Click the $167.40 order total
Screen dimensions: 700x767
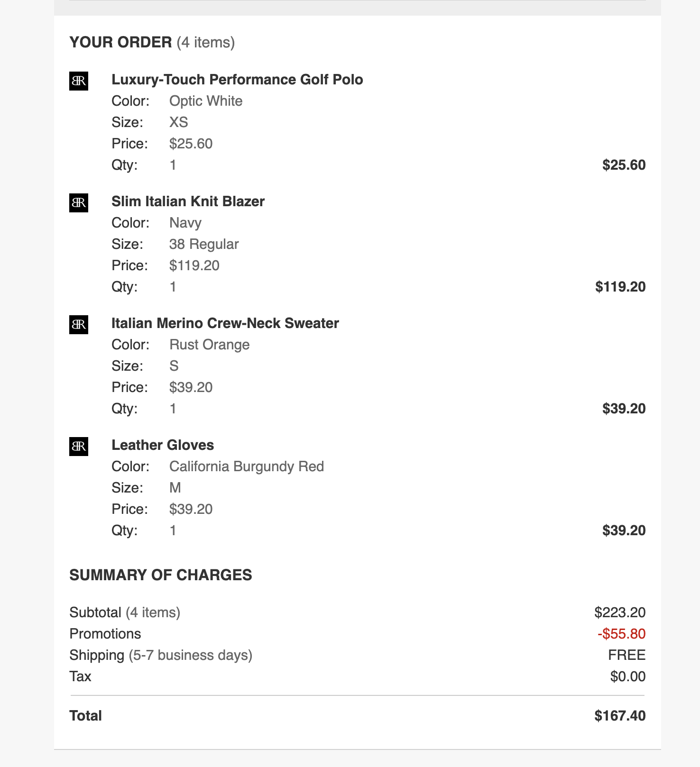click(x=620, y=716)
